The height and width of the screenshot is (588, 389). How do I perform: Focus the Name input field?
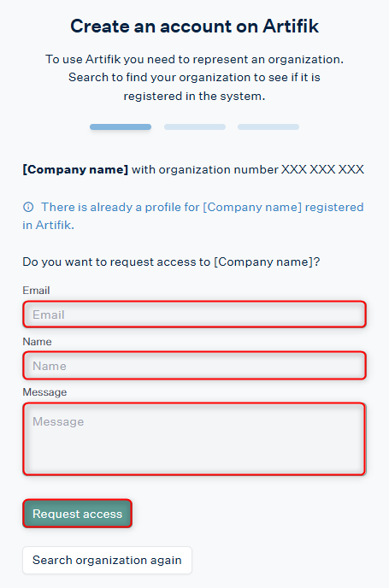click(194, 365)
